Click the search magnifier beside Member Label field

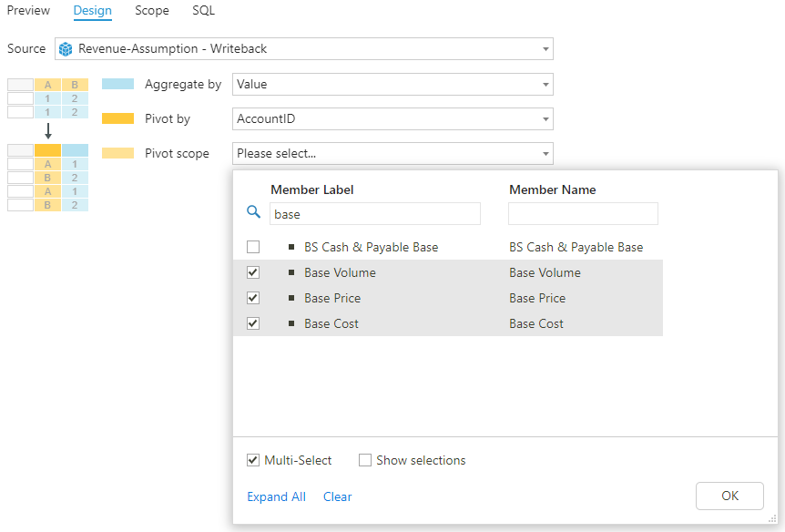click(x=253, y=213)
